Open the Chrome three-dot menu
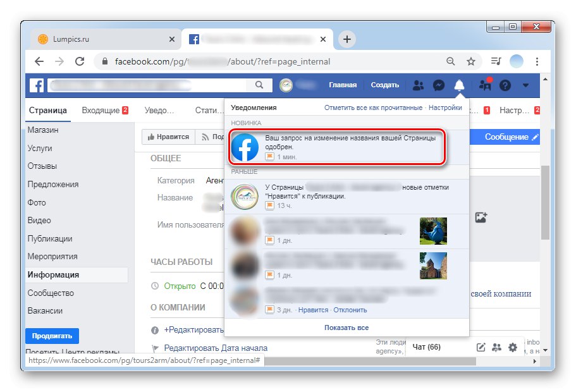 point(537,61)
